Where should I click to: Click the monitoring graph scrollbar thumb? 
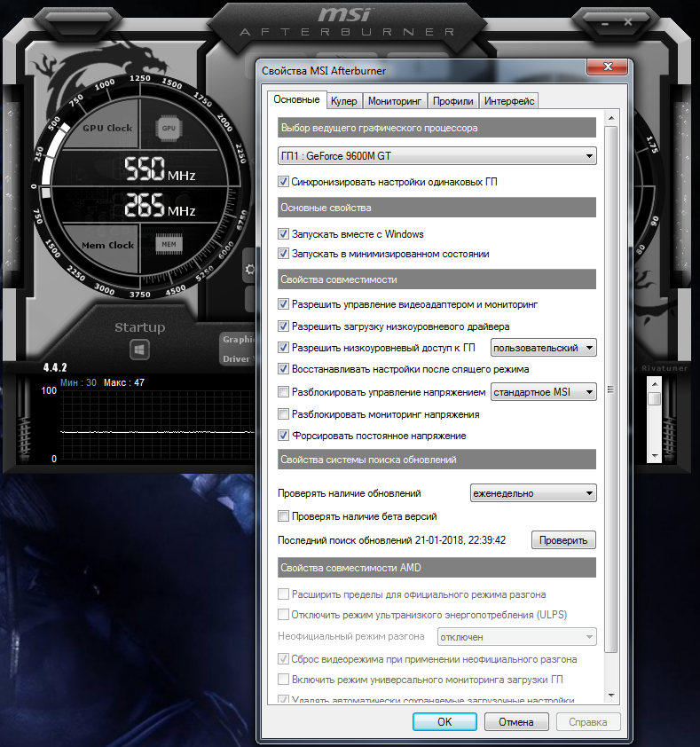655,398
